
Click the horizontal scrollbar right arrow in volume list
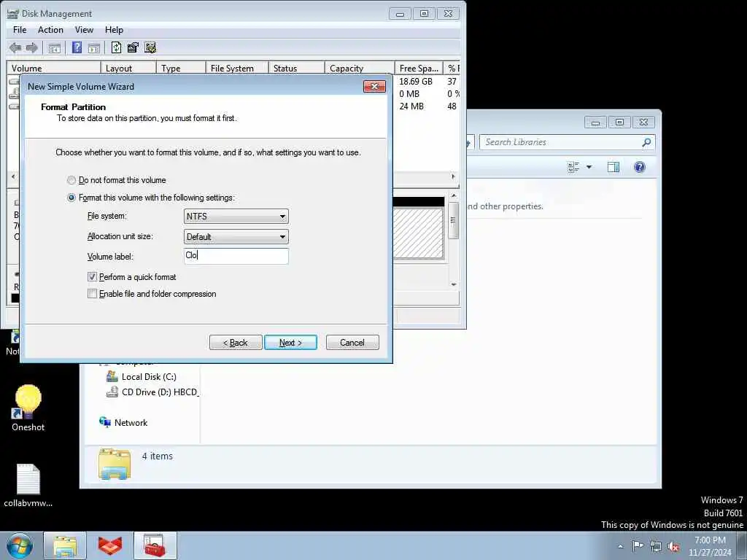[x=453, y=176]
